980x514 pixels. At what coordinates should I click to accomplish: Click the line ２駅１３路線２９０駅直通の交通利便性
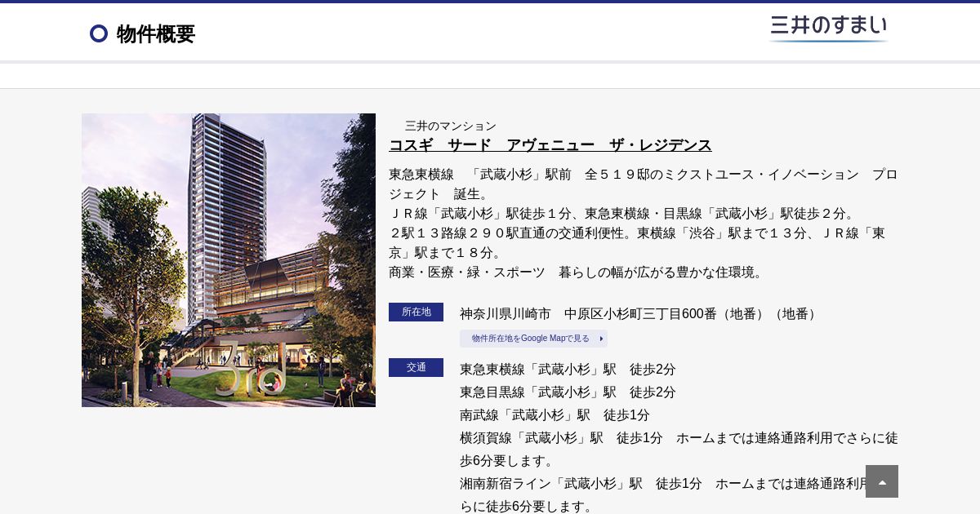pyautogui.click(x=637, y=243)
